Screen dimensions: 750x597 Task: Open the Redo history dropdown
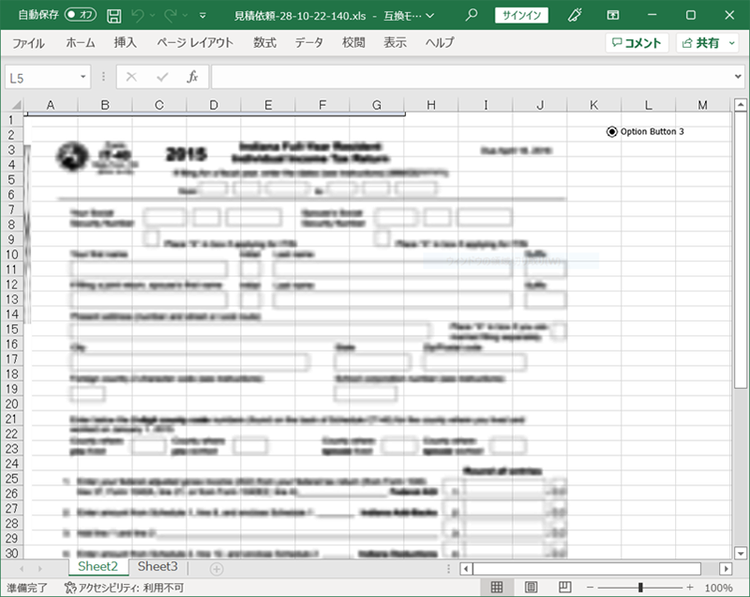pyautogui.click(x=185, y=16)
